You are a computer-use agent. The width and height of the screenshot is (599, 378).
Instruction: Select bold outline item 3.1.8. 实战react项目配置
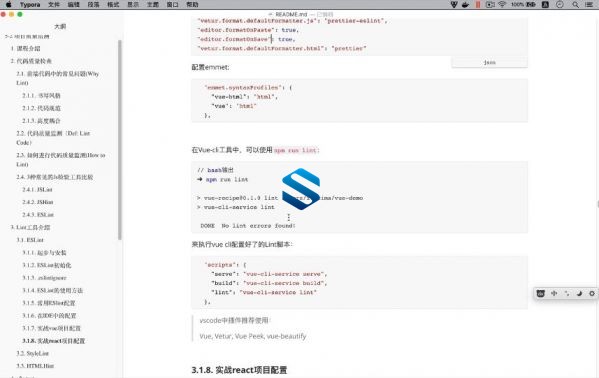pyautogui.click(x=53, y=341)
